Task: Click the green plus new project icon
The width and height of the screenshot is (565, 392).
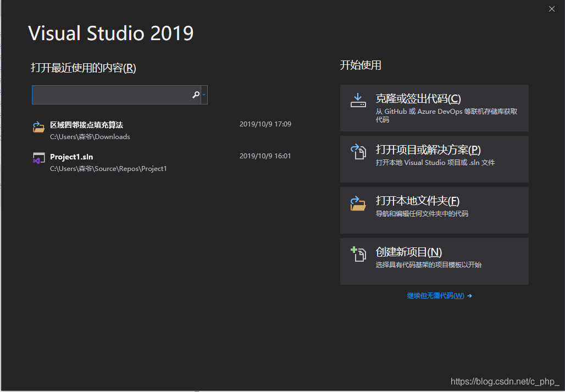Action: coord(358,254)
